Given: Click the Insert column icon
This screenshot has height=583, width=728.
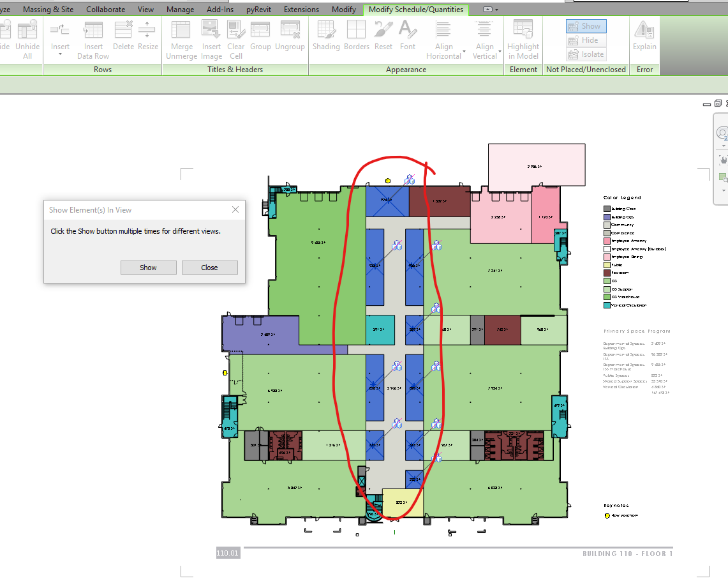Looking at the screenshot, I should coord(60,30).
